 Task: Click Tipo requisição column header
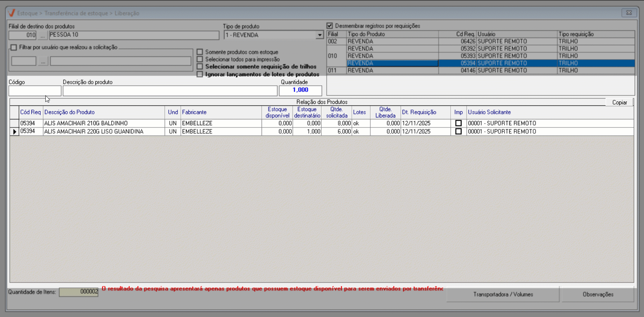coord(596,34)
